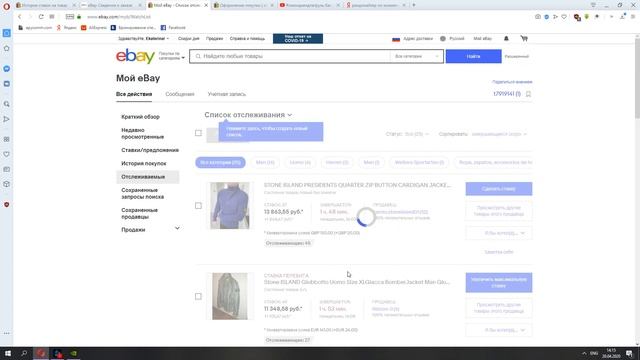
Task: Open flow send icon in sidebar
Action: pyautogui.click(x=7, y=119)
